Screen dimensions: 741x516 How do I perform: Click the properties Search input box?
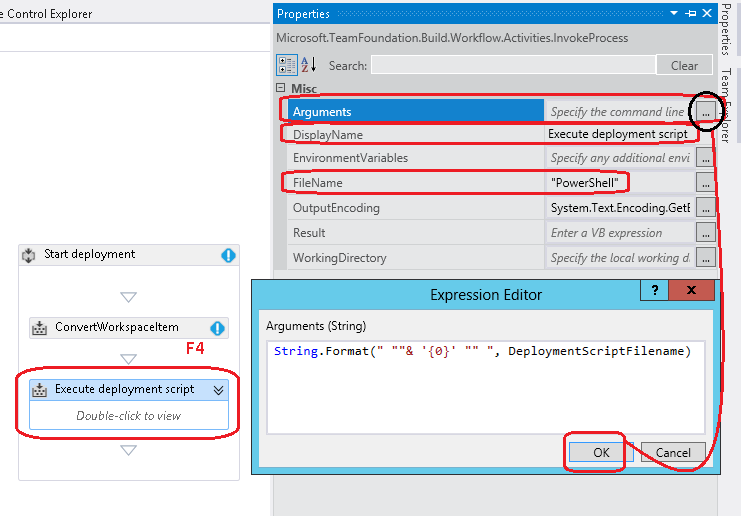511,65
